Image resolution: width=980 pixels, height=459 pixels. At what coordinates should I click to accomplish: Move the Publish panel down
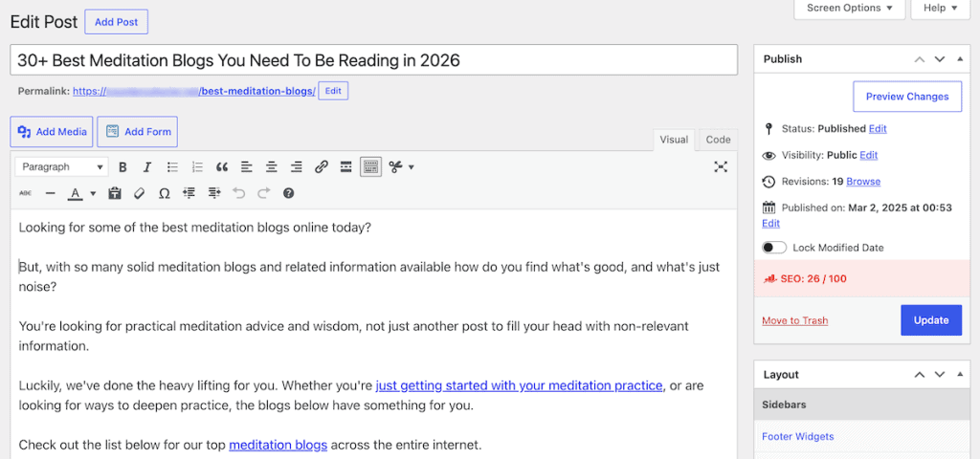point(940,59)
